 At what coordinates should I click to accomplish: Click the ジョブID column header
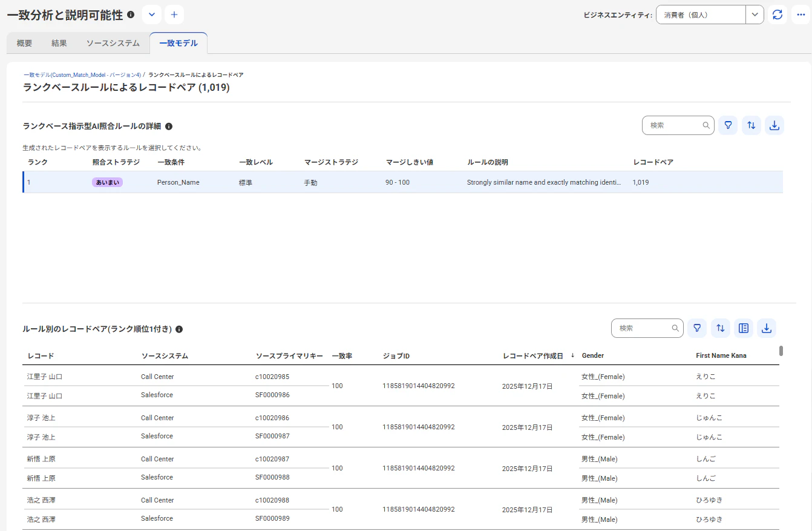tap(396, 355)
